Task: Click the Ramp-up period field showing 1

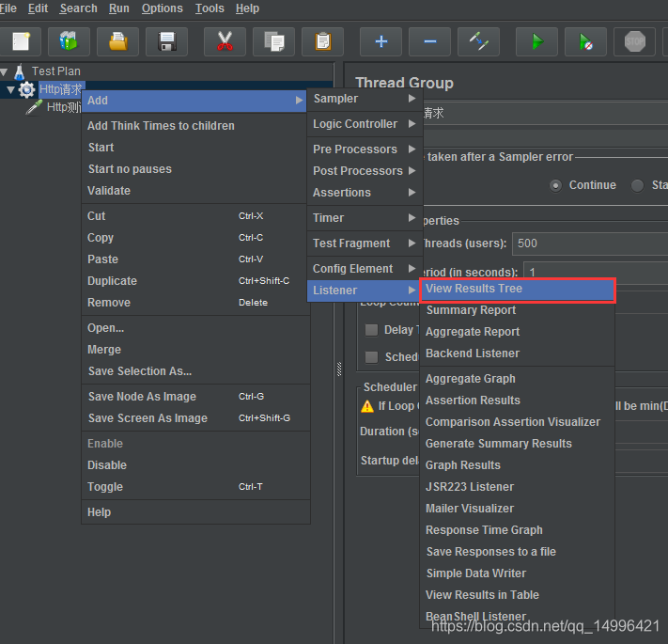Action: [x=596, y=272]
